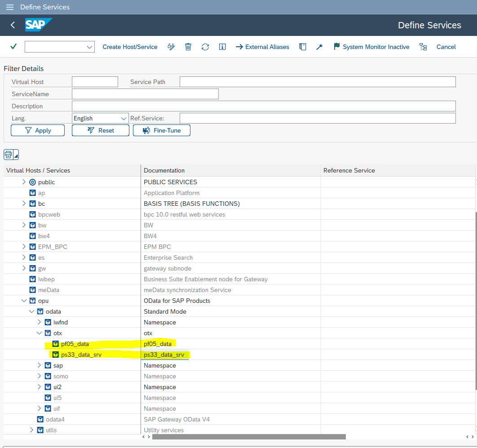Apply the filter
The height and width of the screenshot is (448, 477).
point(38,130)
